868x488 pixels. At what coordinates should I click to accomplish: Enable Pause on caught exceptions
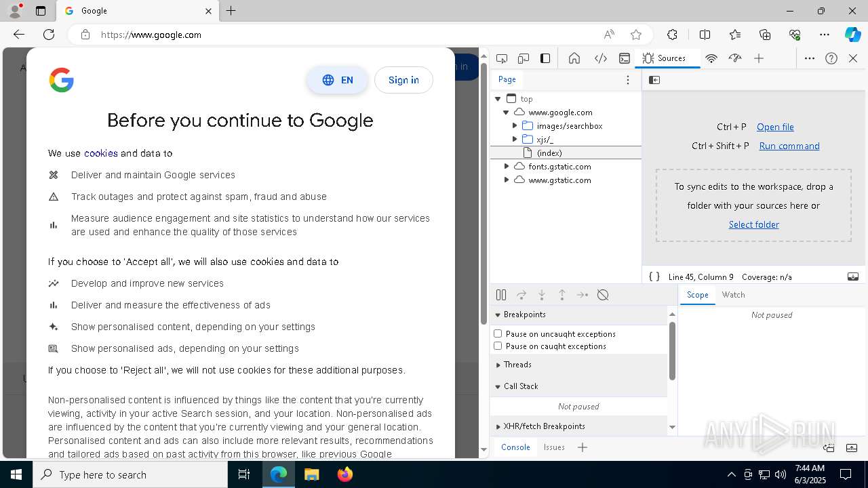pyautogui.click(x=498, y=346)
